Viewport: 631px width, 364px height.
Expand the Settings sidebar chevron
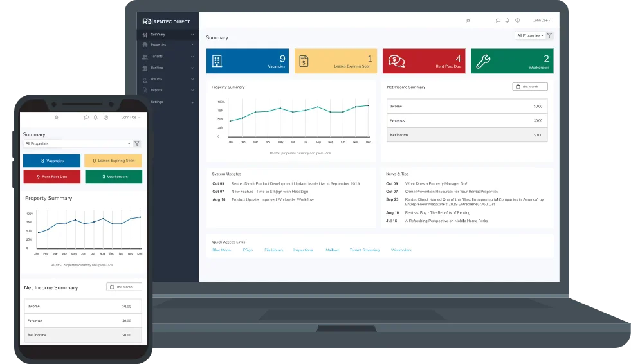point(192,102)
